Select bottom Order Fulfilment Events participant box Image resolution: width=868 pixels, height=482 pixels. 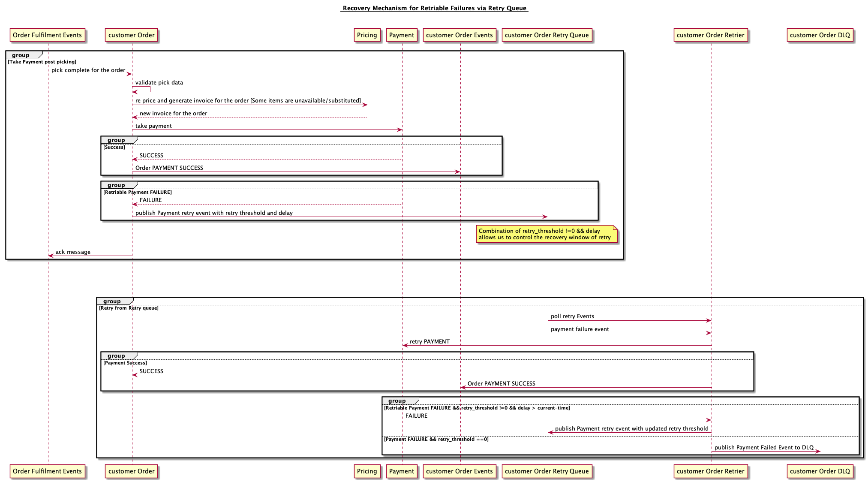pos(47,471)
